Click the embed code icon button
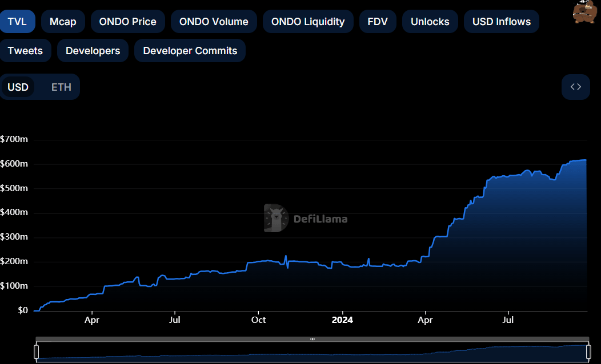 (x=575, y=87)
